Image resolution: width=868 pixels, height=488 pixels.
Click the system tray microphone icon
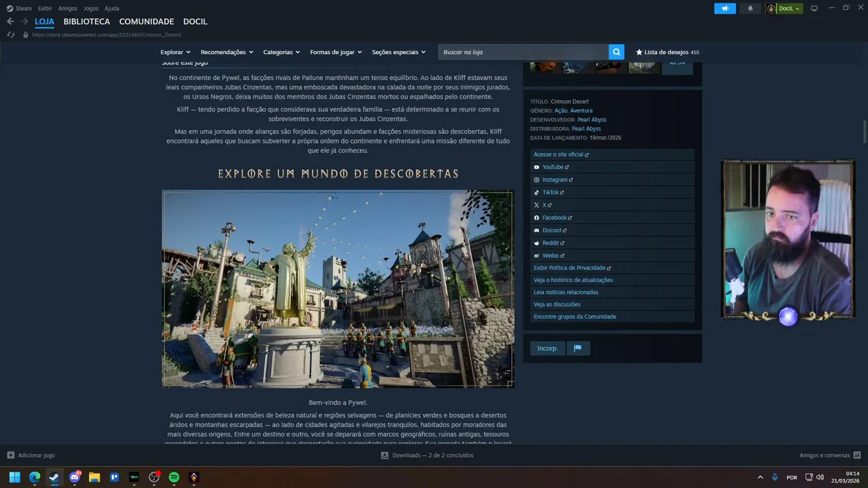[x=774, y=477]
